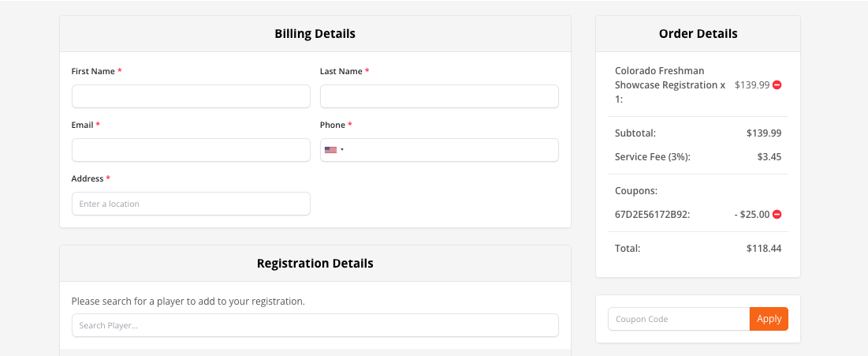The width and height of the screenshot is (868, 356).
Task: Click the Email field label
Action: tap(83, 126)
